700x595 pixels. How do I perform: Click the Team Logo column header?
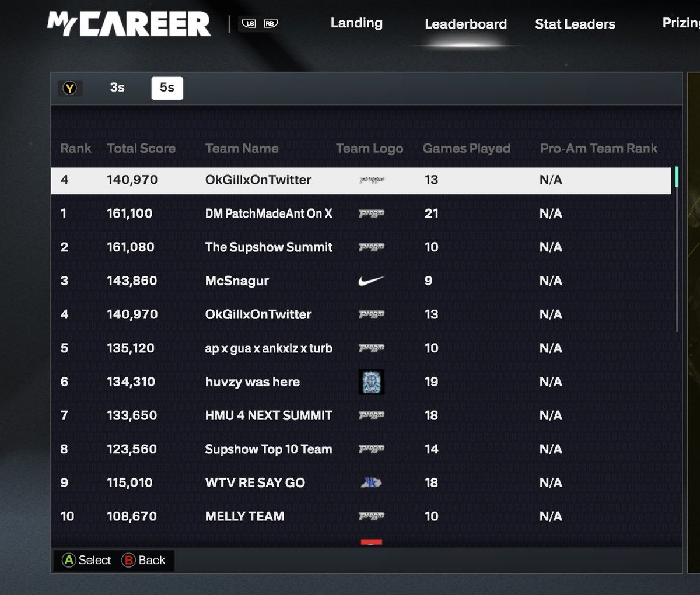point(370,149)
